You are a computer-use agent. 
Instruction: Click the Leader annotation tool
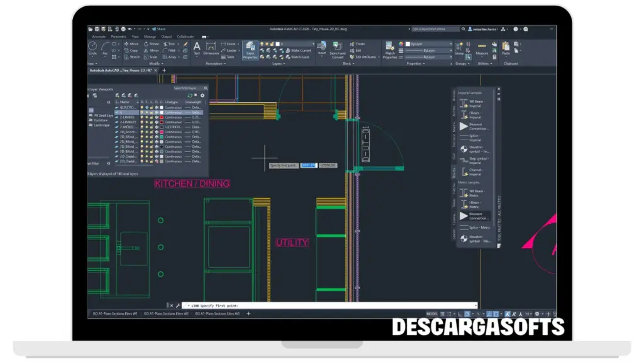[229, 50]
